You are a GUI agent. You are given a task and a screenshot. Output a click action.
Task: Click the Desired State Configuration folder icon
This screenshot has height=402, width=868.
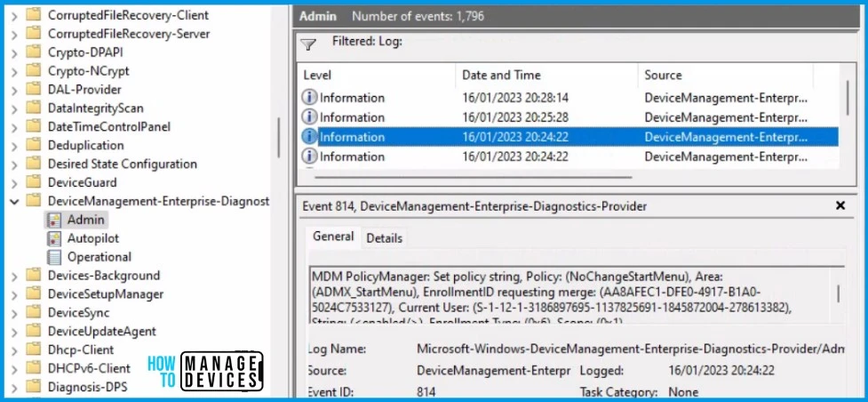[34, 164]
